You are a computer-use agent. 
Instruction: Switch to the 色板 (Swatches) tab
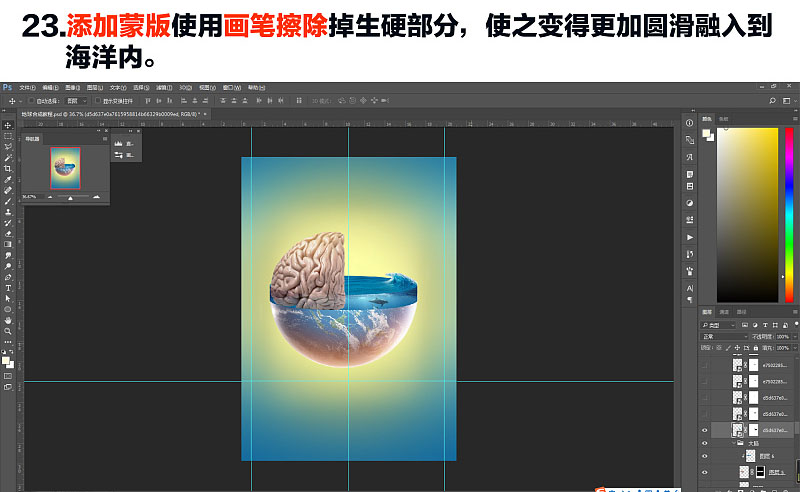(723, 119)
